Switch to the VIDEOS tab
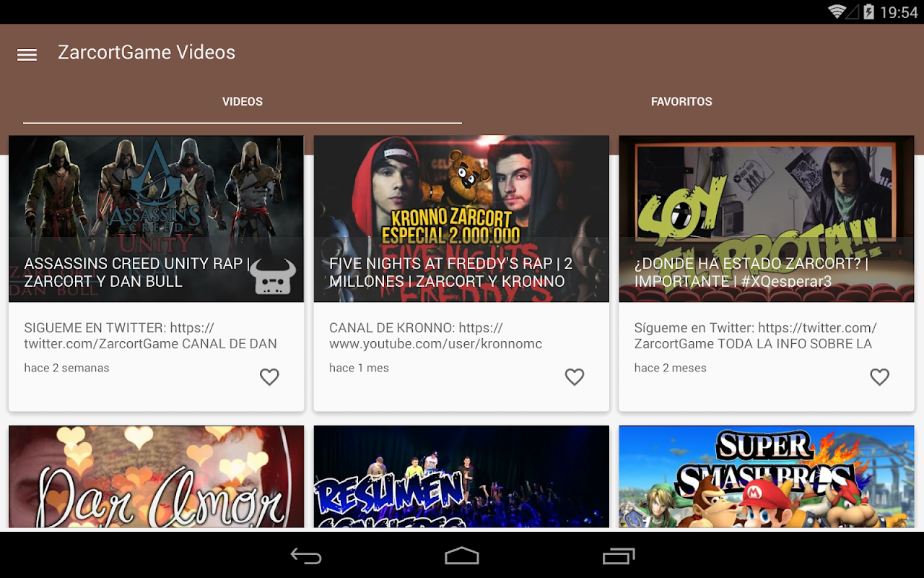924x578 pixels. point(243,102)
